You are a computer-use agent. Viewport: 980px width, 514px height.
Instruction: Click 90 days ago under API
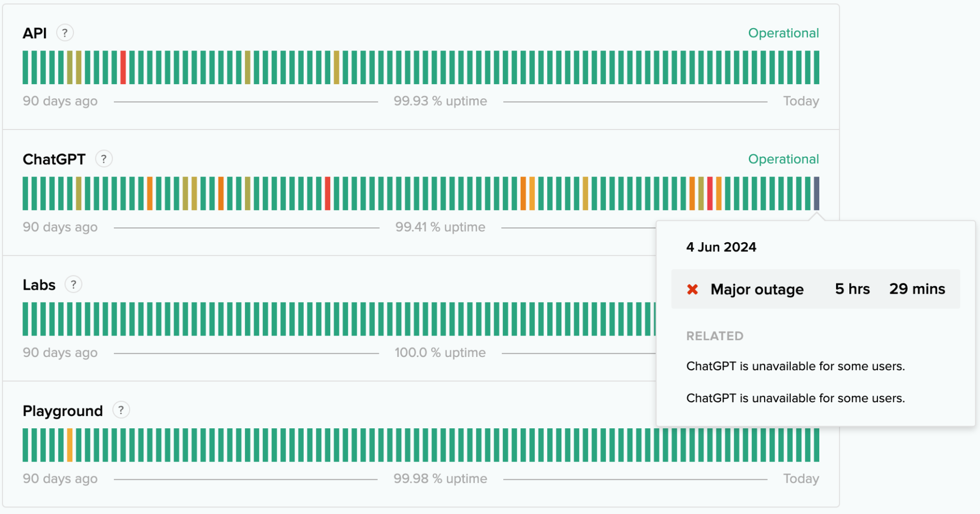[60, 101]
